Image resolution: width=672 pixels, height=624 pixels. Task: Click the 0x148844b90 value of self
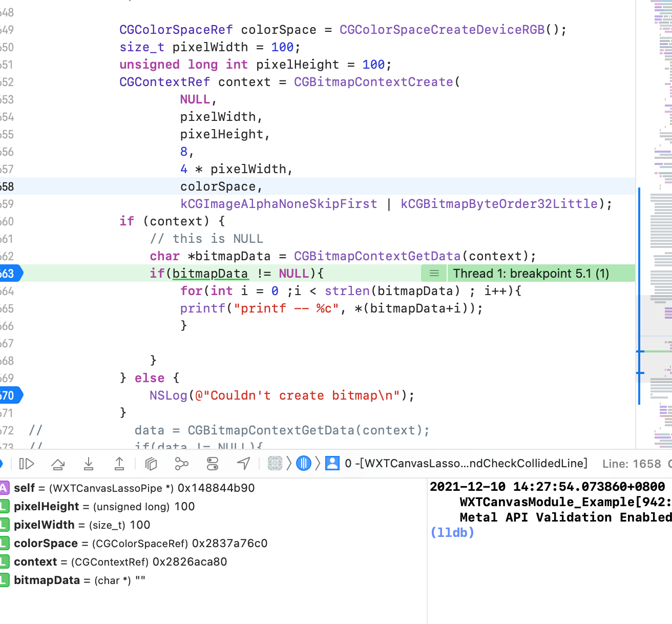216,488
